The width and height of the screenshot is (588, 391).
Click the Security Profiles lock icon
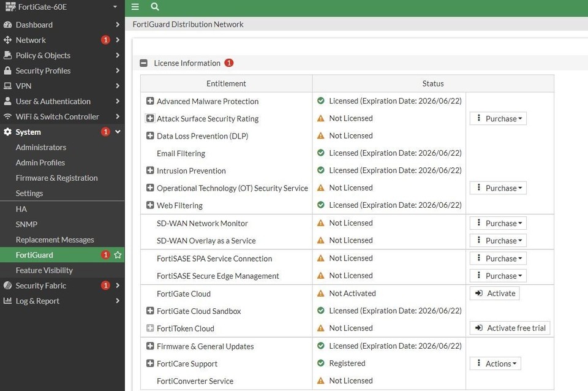coord(8,70)
